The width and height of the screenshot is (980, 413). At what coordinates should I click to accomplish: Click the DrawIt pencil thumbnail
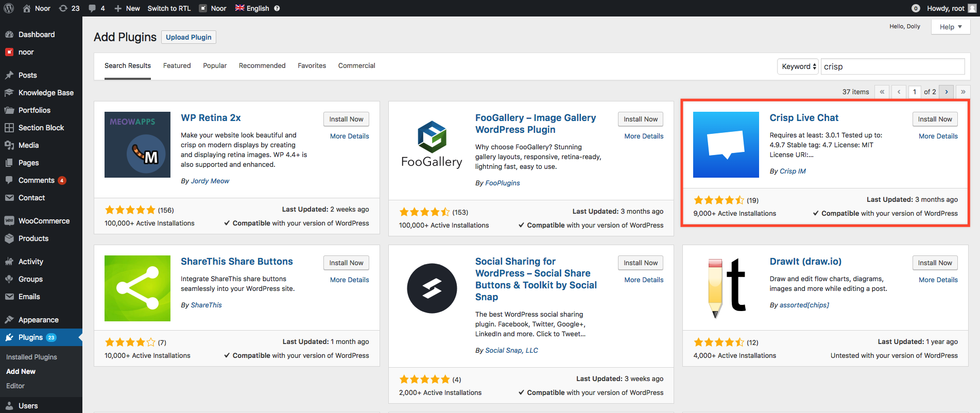pyautogui.click(x=726, y=288)
